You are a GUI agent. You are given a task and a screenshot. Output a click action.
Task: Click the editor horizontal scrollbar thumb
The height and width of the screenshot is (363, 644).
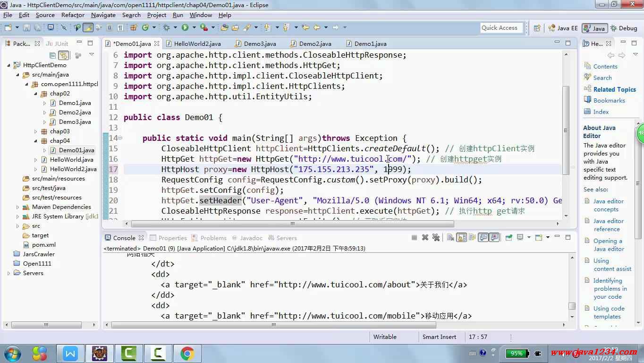pos(293,224)
